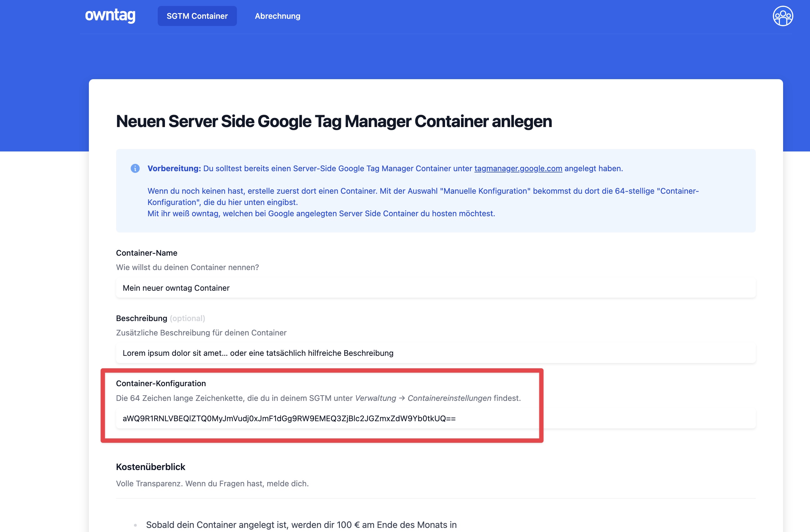
Task: Click the Container-Konfiguration label
Action: [x=161, y=383]
